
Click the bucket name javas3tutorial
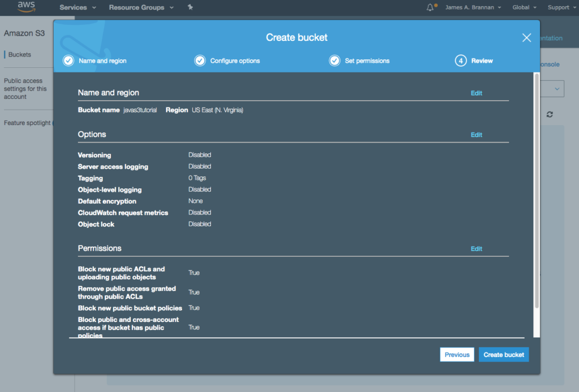(140, 110)
